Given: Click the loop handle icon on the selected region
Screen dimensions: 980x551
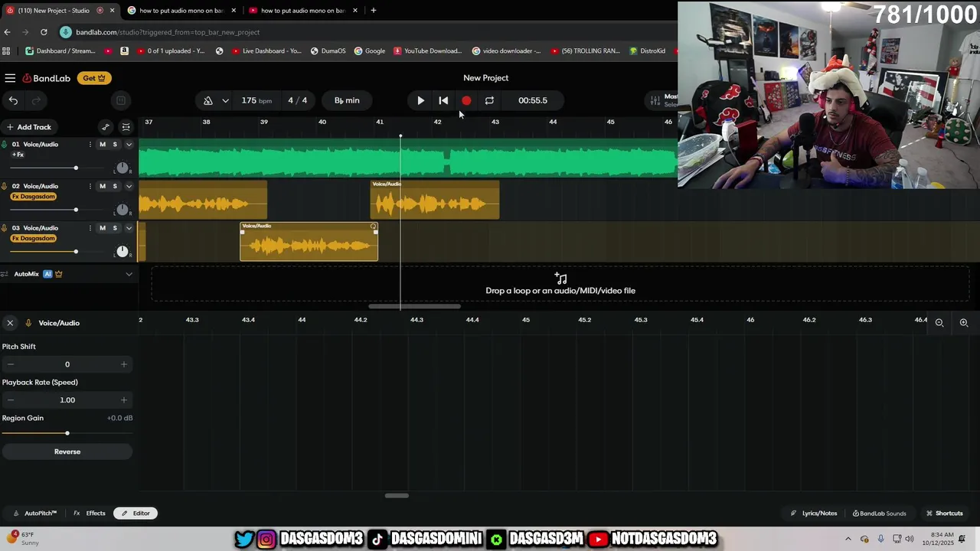Looking at the screenshot, I should 374,227.
